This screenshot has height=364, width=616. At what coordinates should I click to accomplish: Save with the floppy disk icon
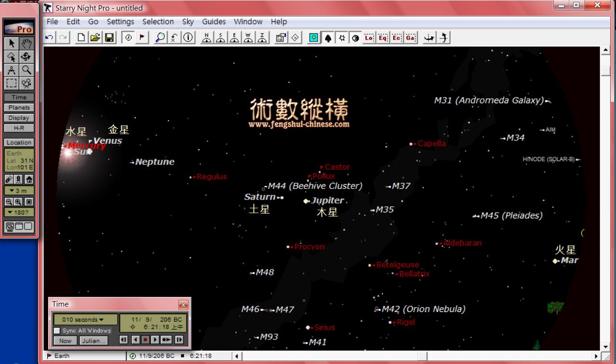click(109, 38)
